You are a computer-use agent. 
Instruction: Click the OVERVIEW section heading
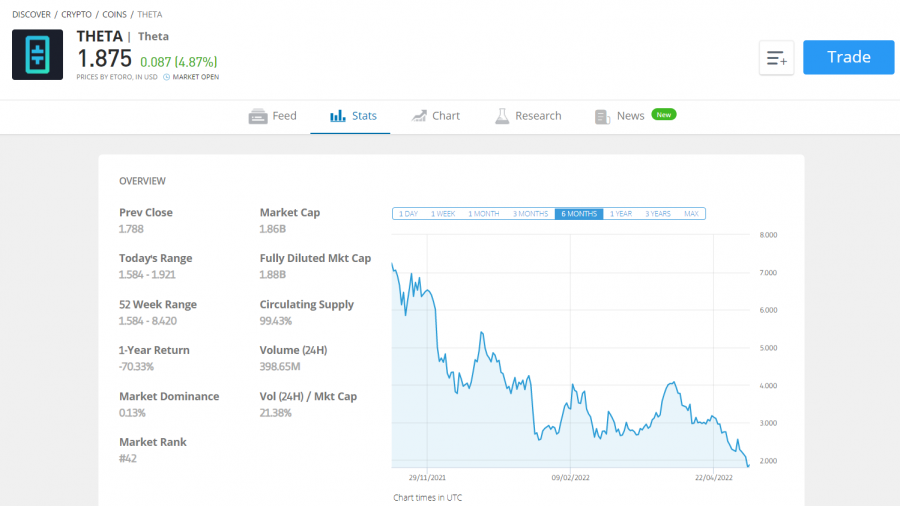tap(142, 181)
